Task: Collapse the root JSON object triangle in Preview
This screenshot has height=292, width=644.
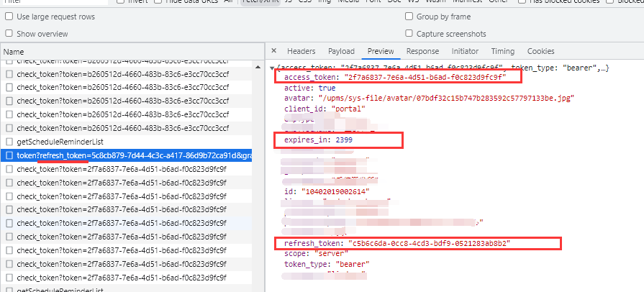Action: click(272, 68)
